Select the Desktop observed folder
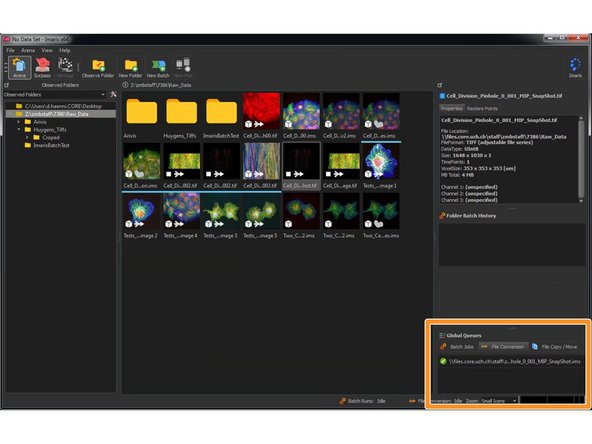 [x=60, y=106]
